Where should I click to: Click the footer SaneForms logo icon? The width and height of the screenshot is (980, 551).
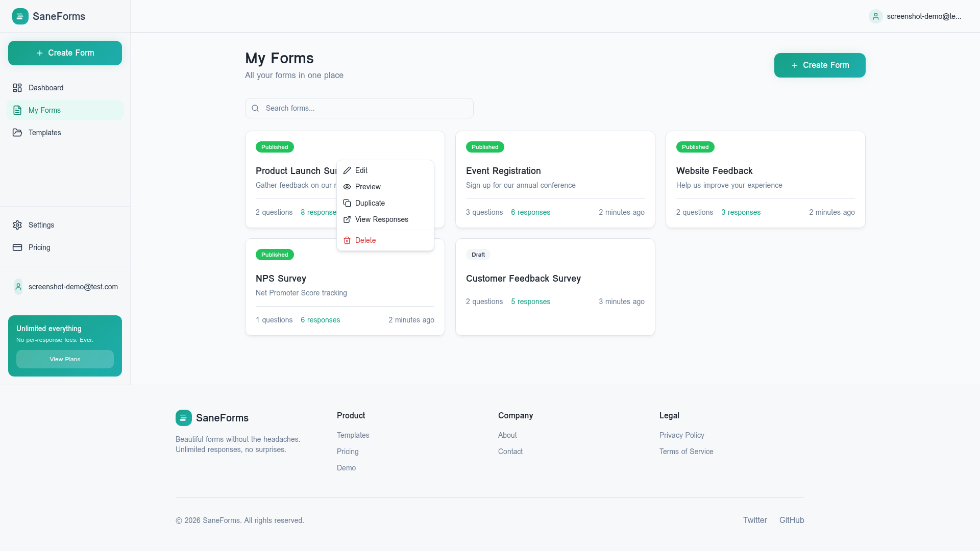coord(184,418)
